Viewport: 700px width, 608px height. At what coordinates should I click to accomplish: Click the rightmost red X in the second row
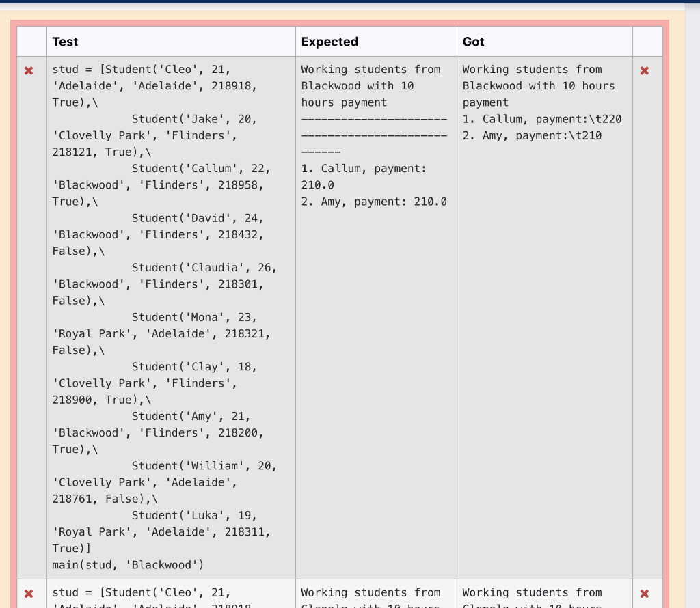coord(644,592)
